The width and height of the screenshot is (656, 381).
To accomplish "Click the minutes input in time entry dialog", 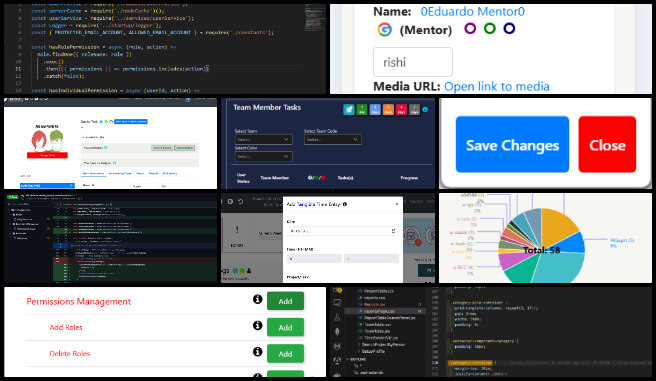I will pyautogui.click(x=372, y=259).
